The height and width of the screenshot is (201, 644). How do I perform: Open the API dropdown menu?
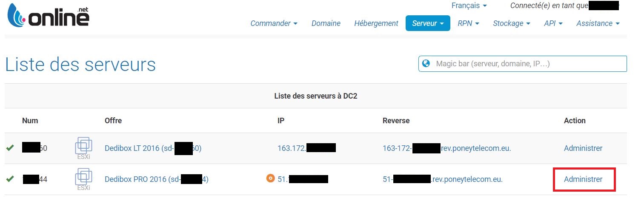(553, 23)
